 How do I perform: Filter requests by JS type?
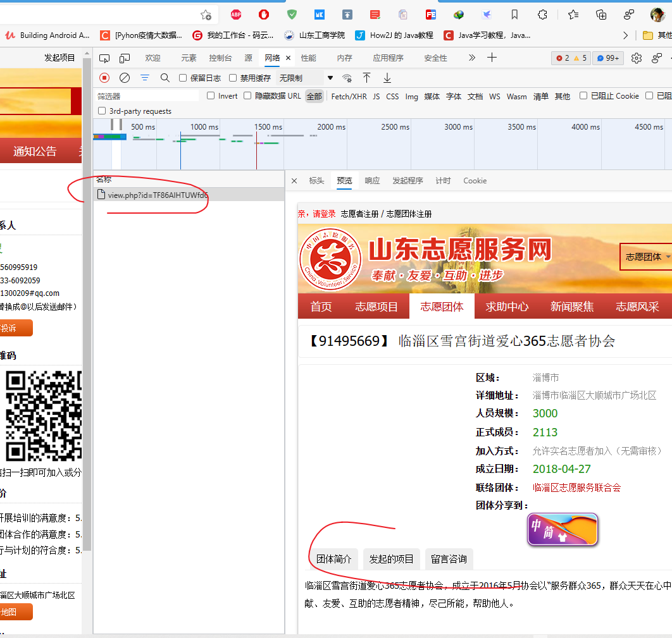(x=376, y=96)
